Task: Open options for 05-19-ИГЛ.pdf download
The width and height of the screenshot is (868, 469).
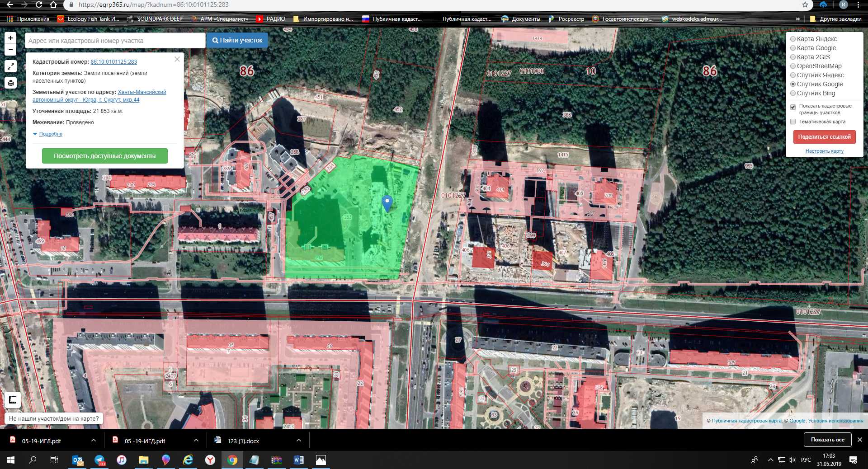Action: (94, 441)
